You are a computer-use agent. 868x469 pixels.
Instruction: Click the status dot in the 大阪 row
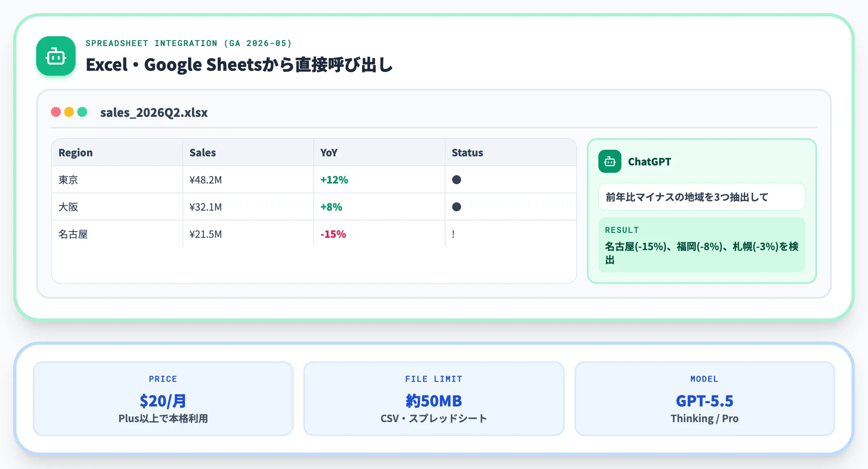[x=457, y=207]
